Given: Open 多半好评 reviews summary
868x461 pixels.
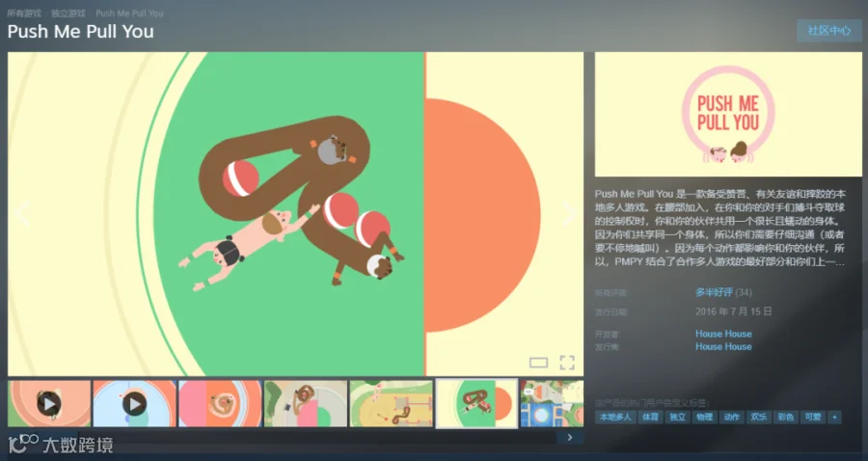Looking at the screenshot, I should pyautogui.click(x=714, y=292).
